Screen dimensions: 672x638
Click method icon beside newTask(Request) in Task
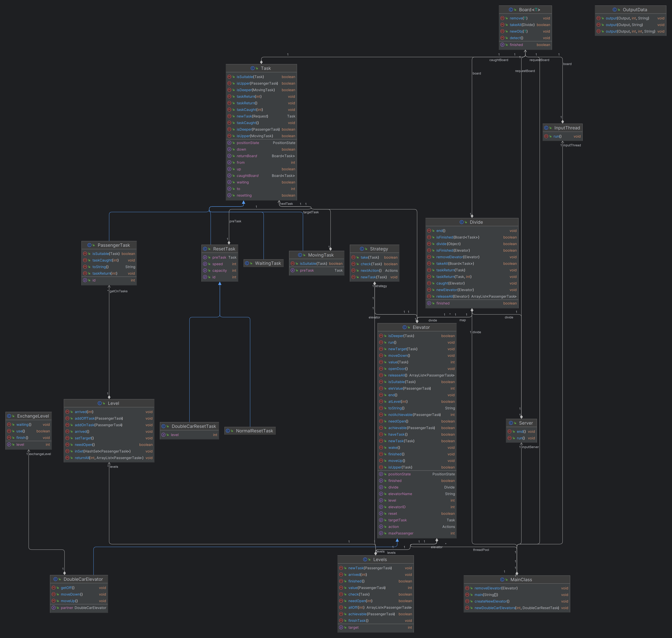coord(229,116)
